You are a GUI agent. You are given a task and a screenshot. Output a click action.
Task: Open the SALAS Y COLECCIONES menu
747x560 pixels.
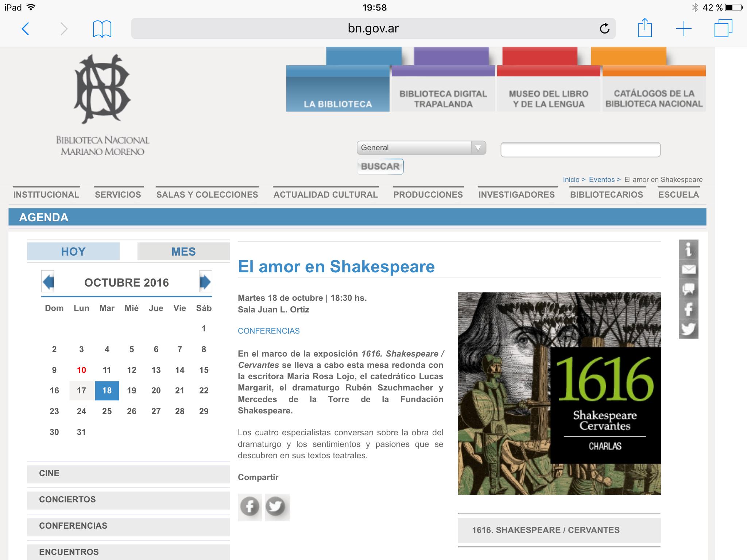click(207, 194)
